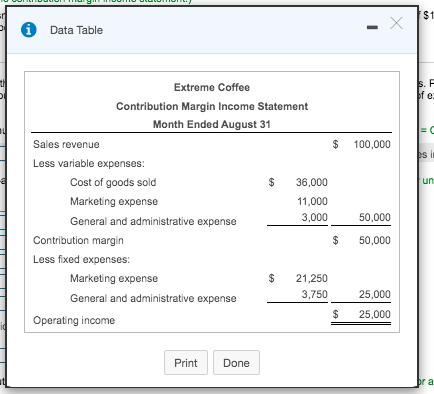Click the 3,000 general administrative value

314,217
